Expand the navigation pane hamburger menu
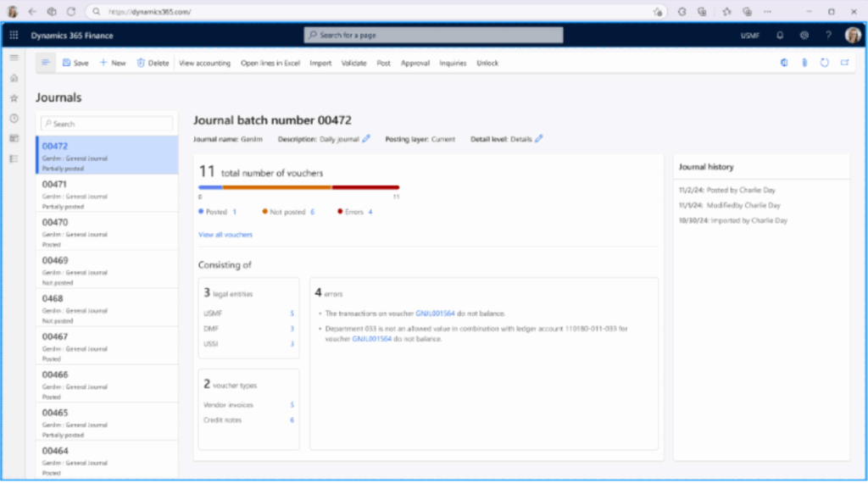 tap(14, 57)
